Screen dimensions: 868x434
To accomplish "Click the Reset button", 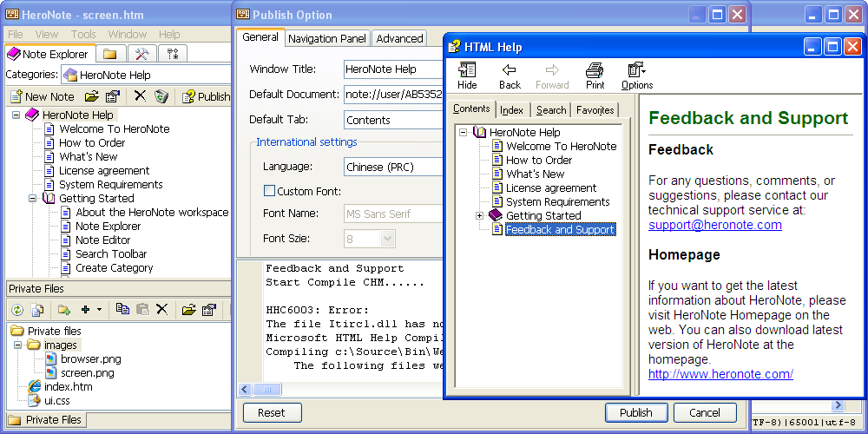I will [x=272, y=413].
